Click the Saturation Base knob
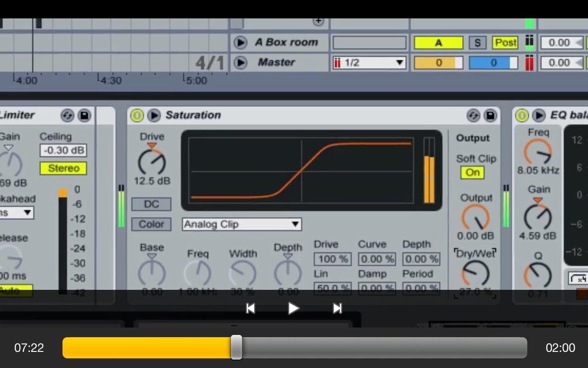The width and height of the screenshot is (588, 368). [152, 273]
